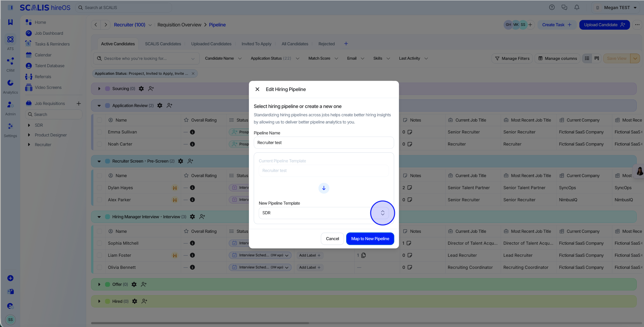Open the New Pipeline Template SDR dropdown
This screenshot has height=327, width=644.
click(x=324, y=213)
